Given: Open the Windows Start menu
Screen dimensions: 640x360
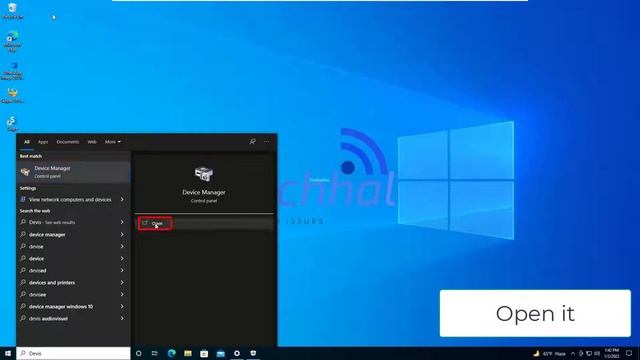Looking at the screenshot, I should tap(8, 353).
